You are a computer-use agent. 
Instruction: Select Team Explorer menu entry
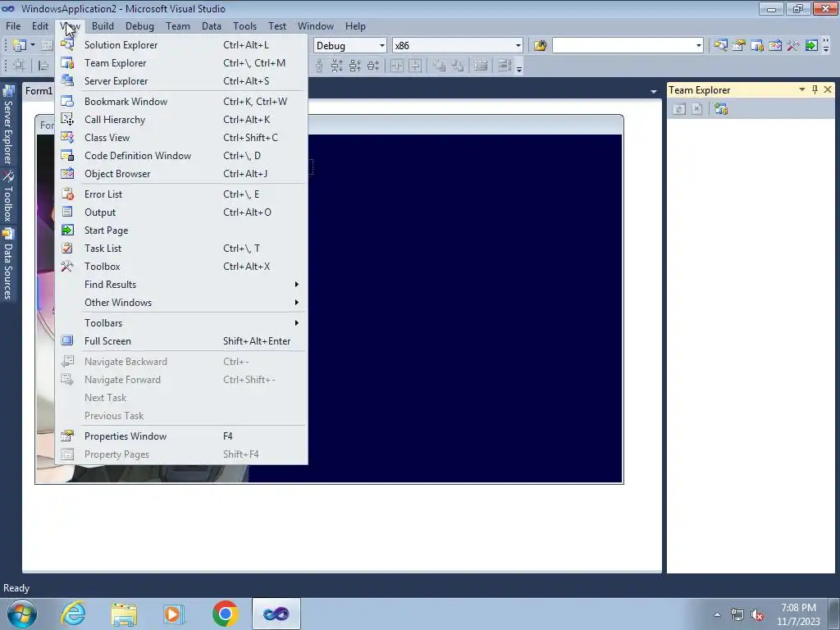[181, 63]
